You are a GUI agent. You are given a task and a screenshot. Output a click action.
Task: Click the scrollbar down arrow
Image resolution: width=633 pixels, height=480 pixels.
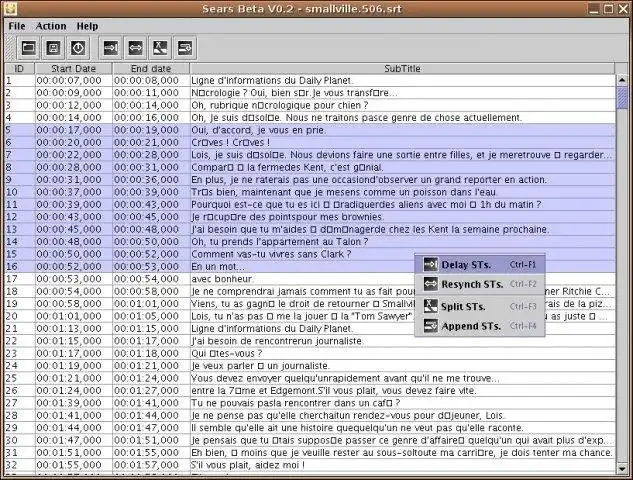tap(622, 469)
